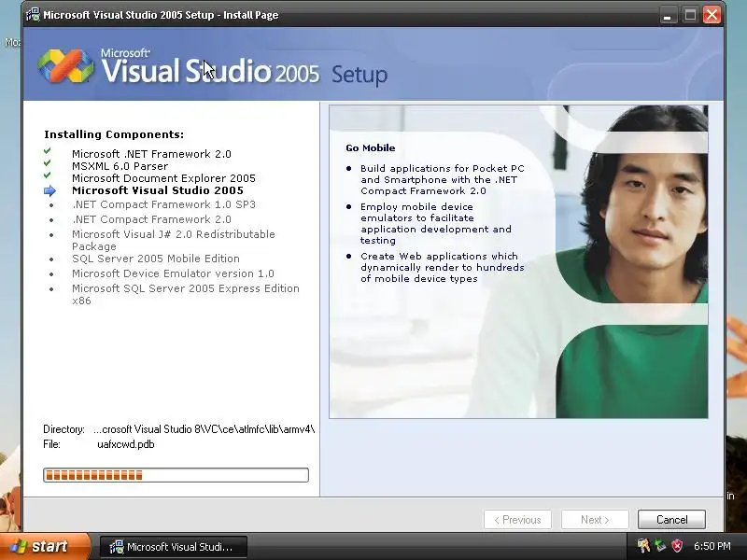Click the Cancel button
Image resolution: width=747 pixels, height=560 pixels.
pos(671,520)
